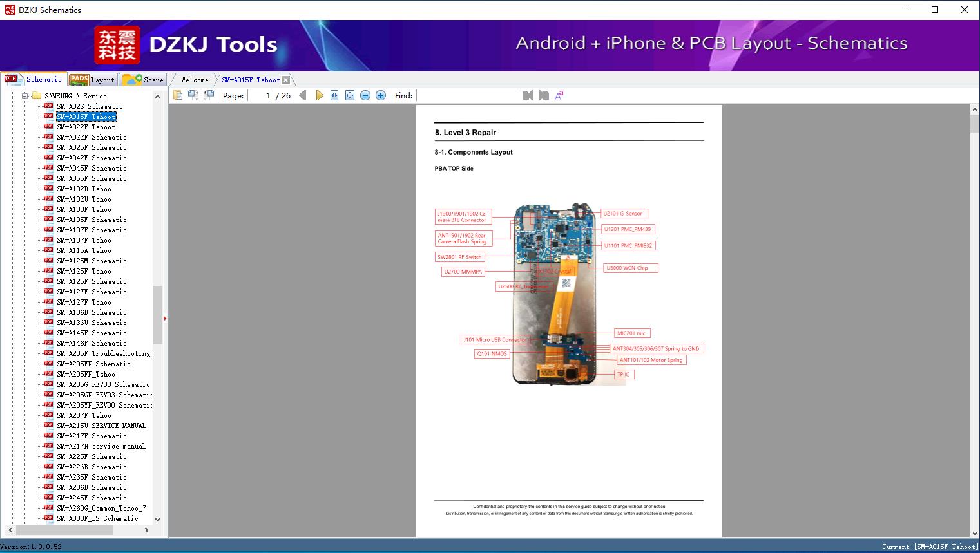The image size is (980, 553).
Task: Open SM-A022F Schematic in the tree
Action: (x=91, y=137)
